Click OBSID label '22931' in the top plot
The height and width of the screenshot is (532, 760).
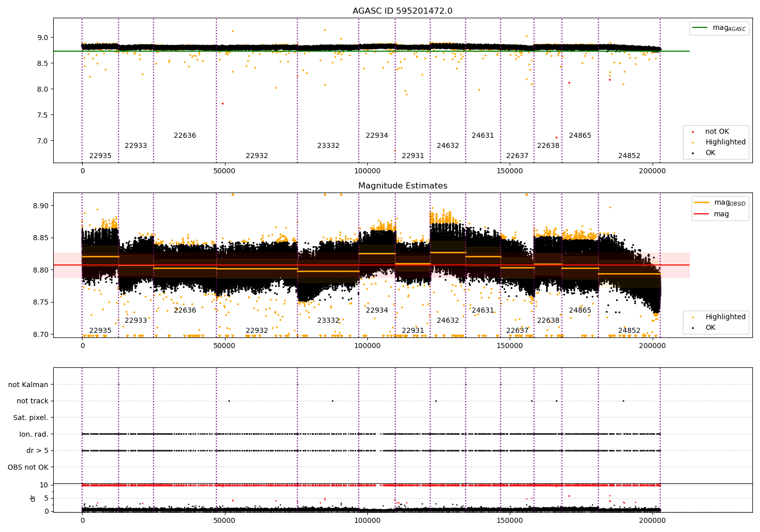click(413, 156)
